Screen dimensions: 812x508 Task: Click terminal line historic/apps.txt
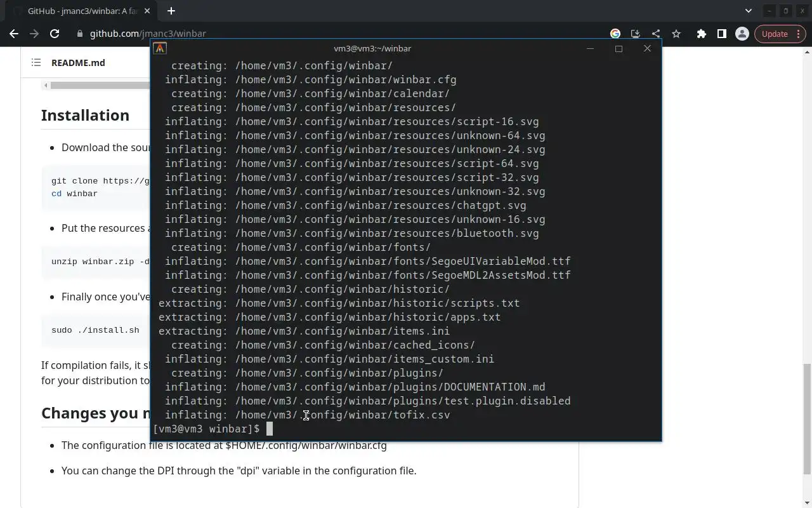(x=330, y=317)
